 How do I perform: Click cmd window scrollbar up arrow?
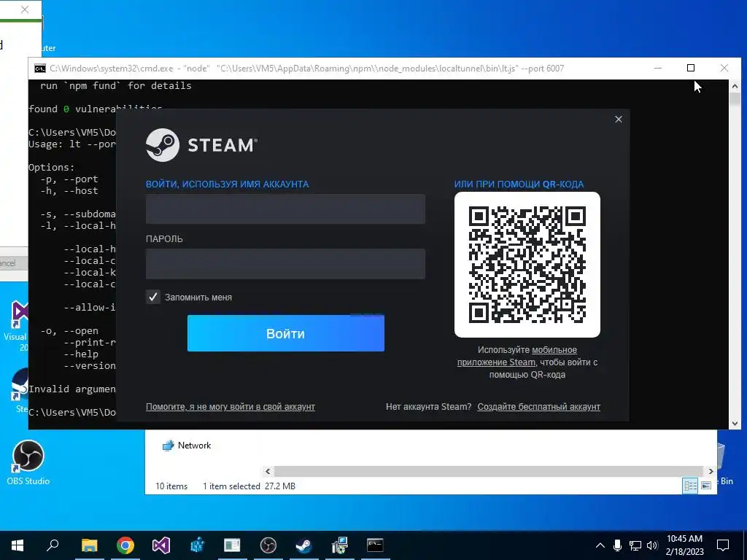click(x=735, y=86)
